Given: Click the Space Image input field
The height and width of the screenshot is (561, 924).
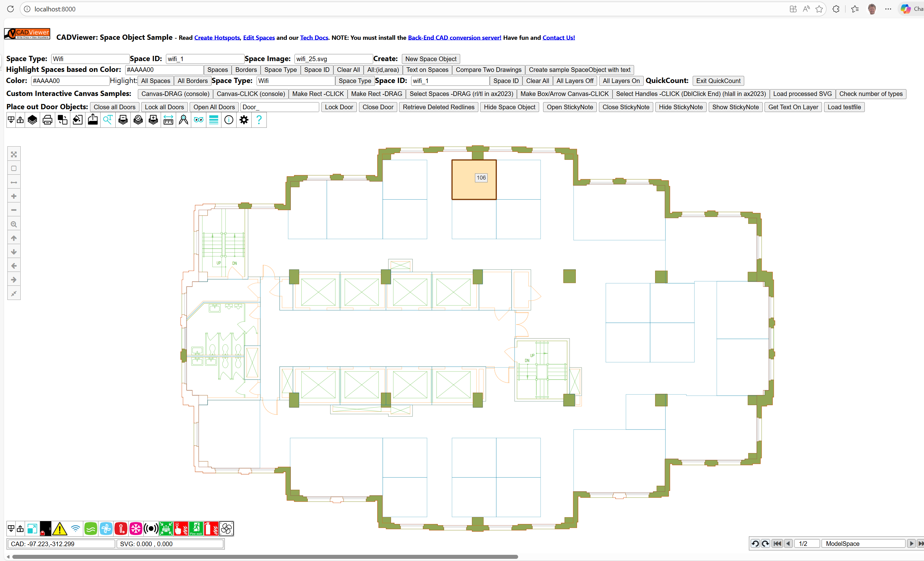Looking at the screenshot, I should coord(333,59).
